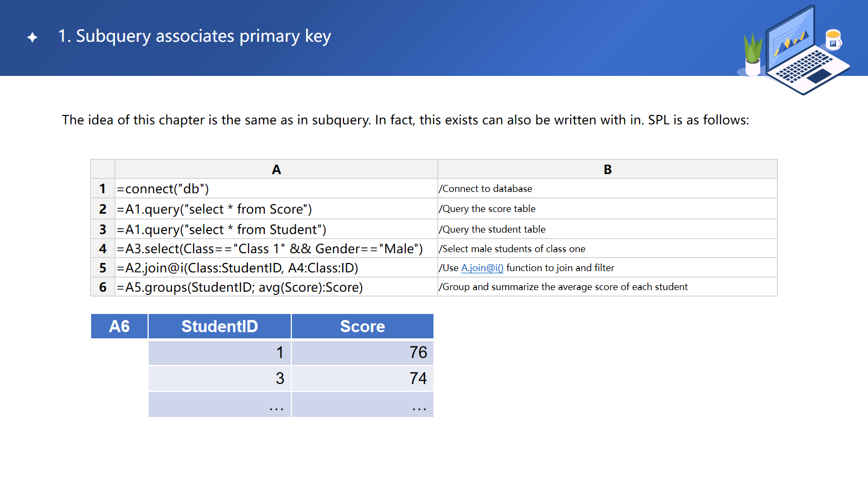Click the A6 label of result table
Screen dimensions: 868x488
point(119,326)
